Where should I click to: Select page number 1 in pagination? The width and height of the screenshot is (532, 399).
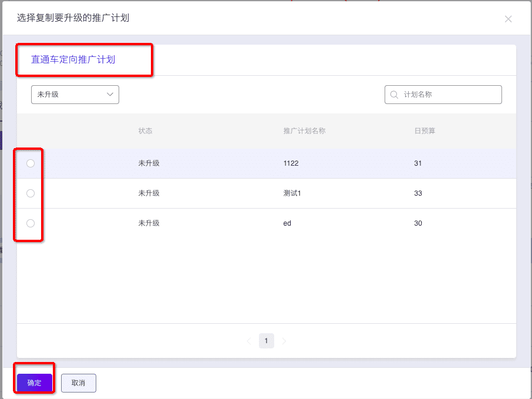tap(267, 341)
